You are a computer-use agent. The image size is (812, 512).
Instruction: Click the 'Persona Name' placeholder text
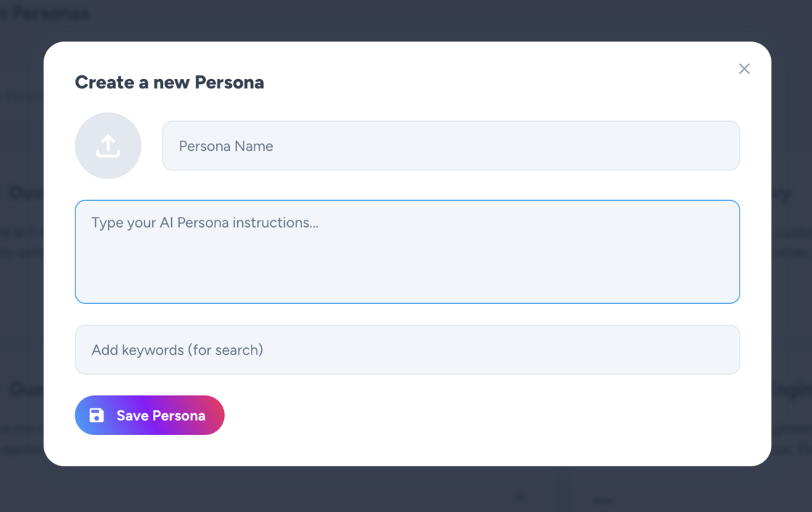point(225,146)
